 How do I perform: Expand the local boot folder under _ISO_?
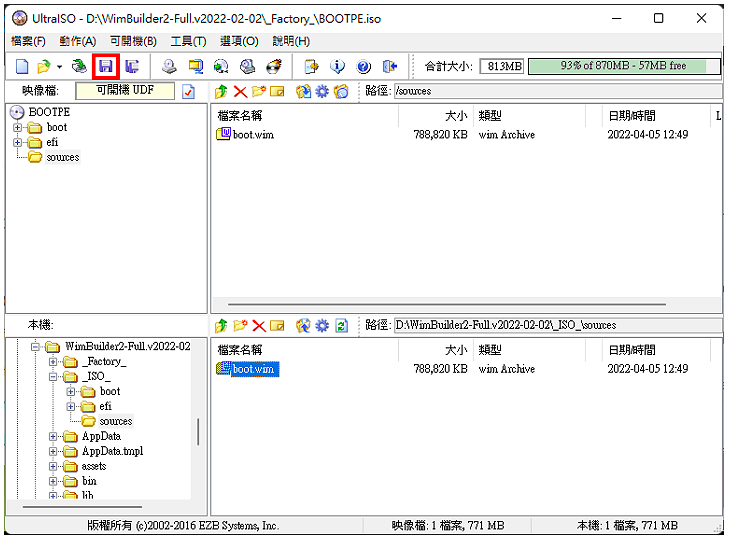tap(71, 391)
